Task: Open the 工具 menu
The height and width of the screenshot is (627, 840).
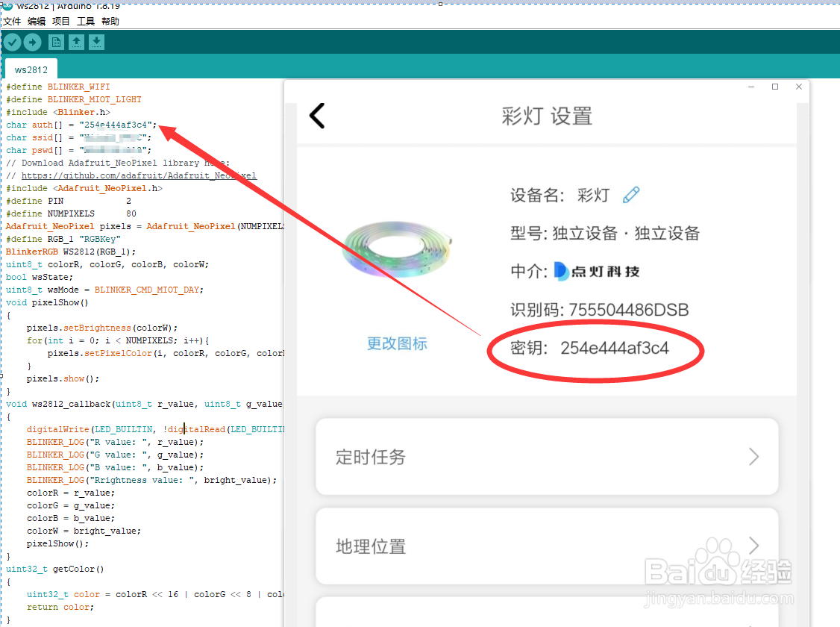Action: (86, 22)
